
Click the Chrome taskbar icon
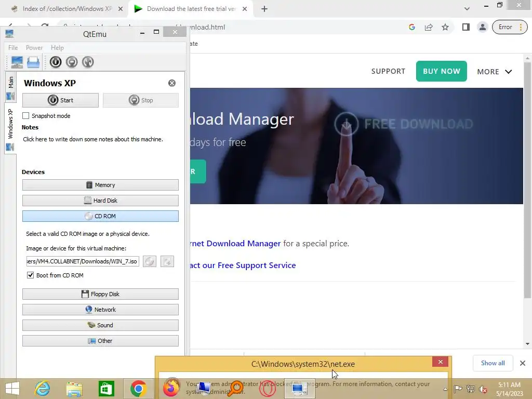pos(138,389)
